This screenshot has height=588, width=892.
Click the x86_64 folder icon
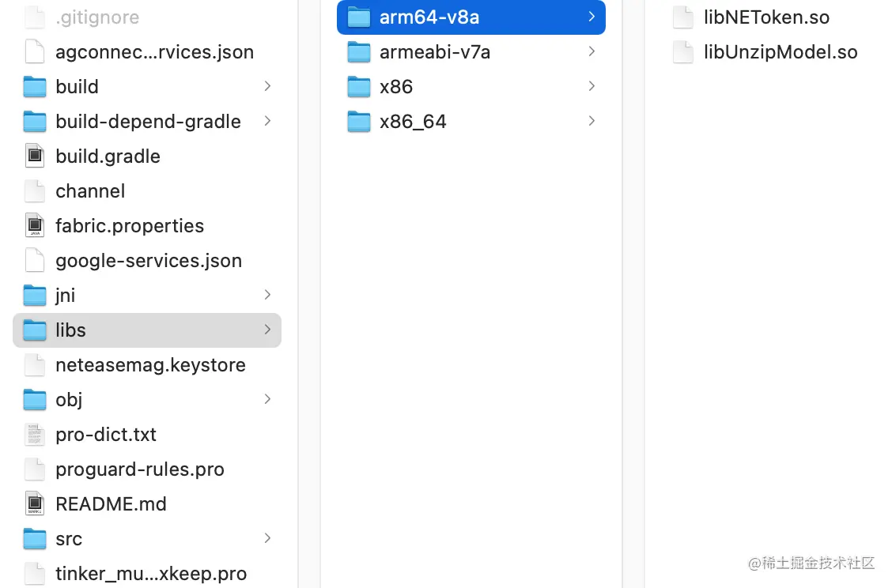[x=359, y=122]
